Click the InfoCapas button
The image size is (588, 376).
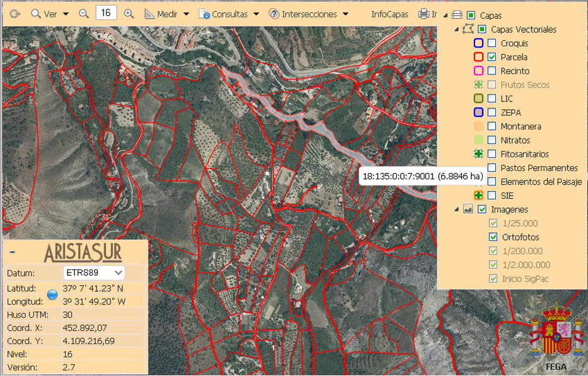(389, 14)
